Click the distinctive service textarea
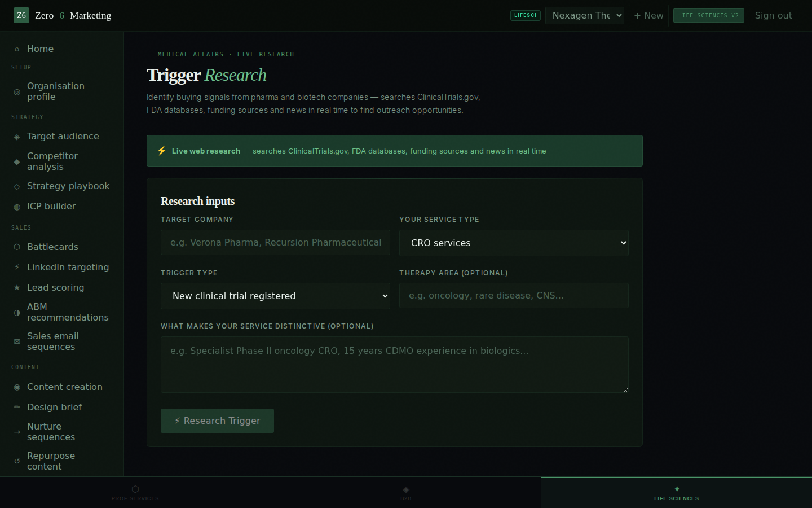The width and height of the screenshot is (812, 508). 395,365
